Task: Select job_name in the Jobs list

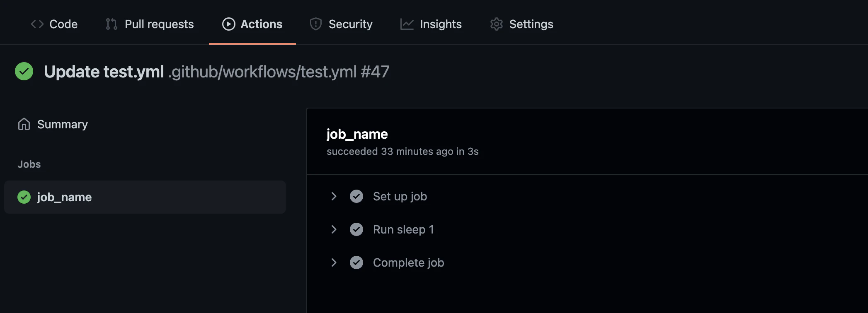Action: [x=145, y=197]
